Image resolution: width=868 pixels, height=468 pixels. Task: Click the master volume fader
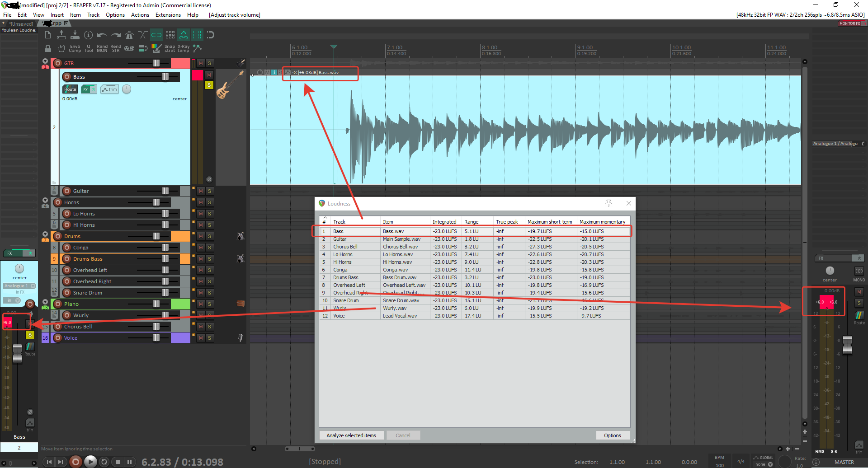(847, 345)
